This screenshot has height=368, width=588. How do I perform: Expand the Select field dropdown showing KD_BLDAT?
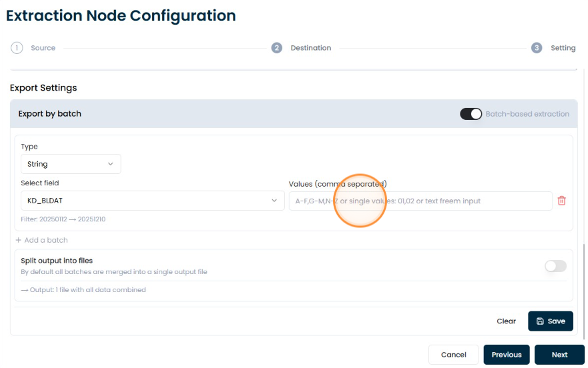(153, 201)
